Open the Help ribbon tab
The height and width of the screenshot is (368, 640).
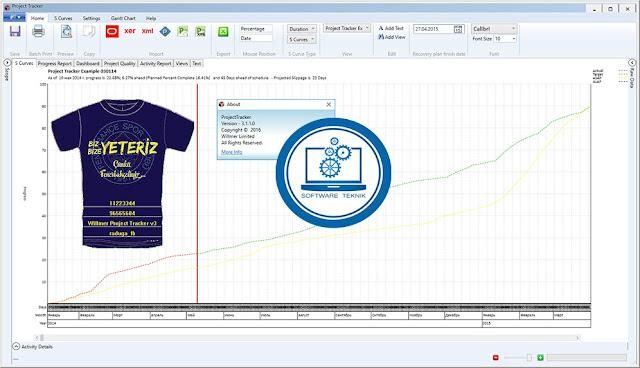click(151, 18)
